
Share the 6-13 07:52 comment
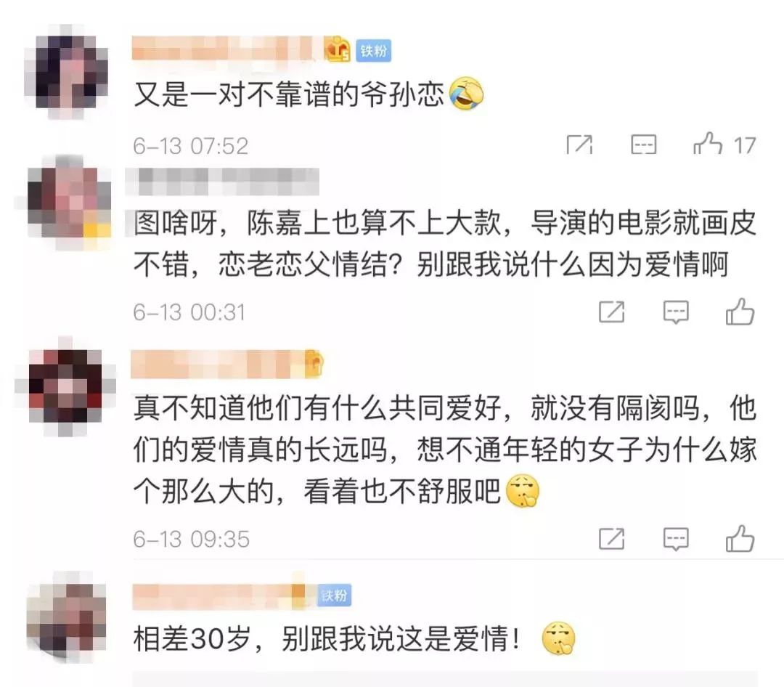579,145
